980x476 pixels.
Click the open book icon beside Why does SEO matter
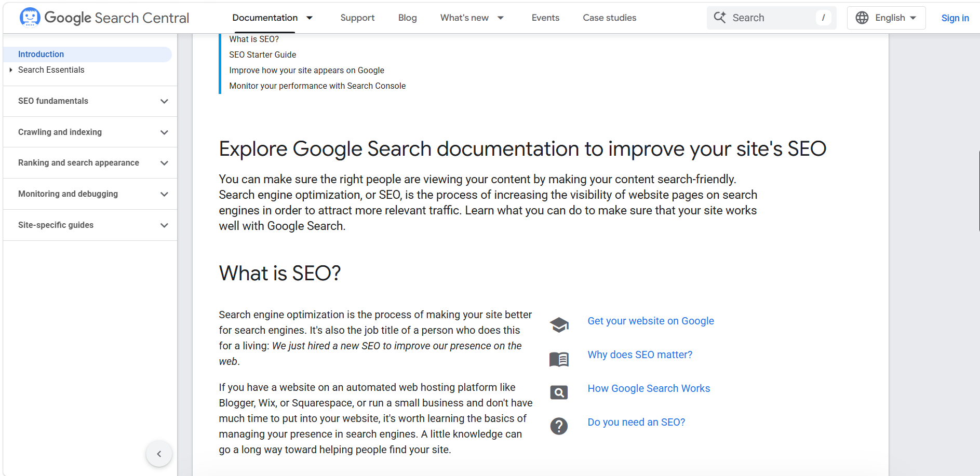pyautogui.click(x=559, y=359)
